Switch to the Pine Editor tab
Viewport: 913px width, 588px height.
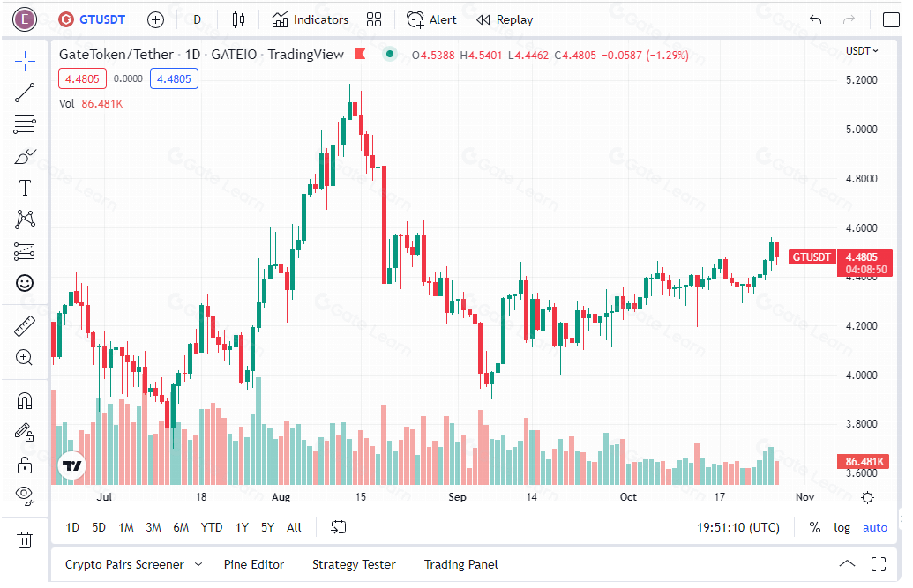point(254,564)
